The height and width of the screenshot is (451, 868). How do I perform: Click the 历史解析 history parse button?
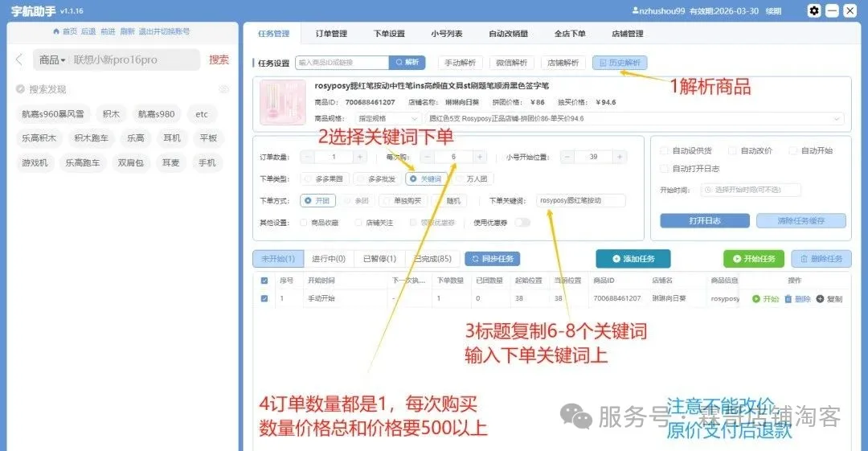coord(619,63)
